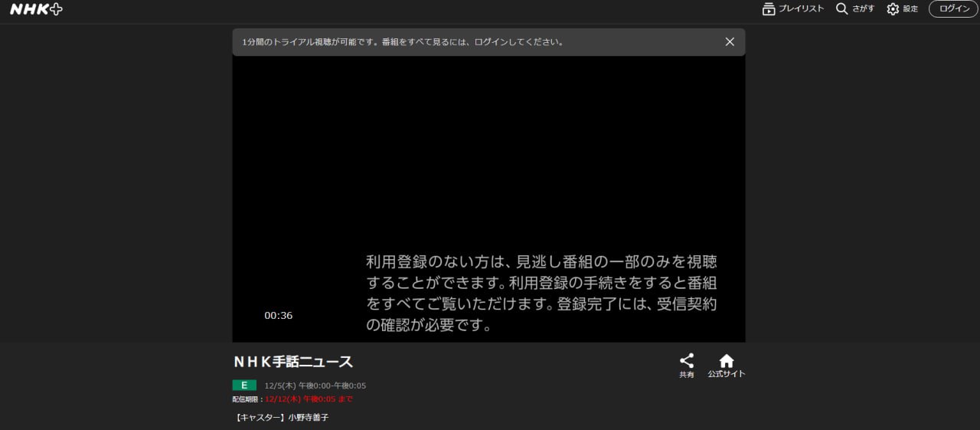Click the green E channel badge
The height and width of the screenshot is (430, 980).
point(244,386)
